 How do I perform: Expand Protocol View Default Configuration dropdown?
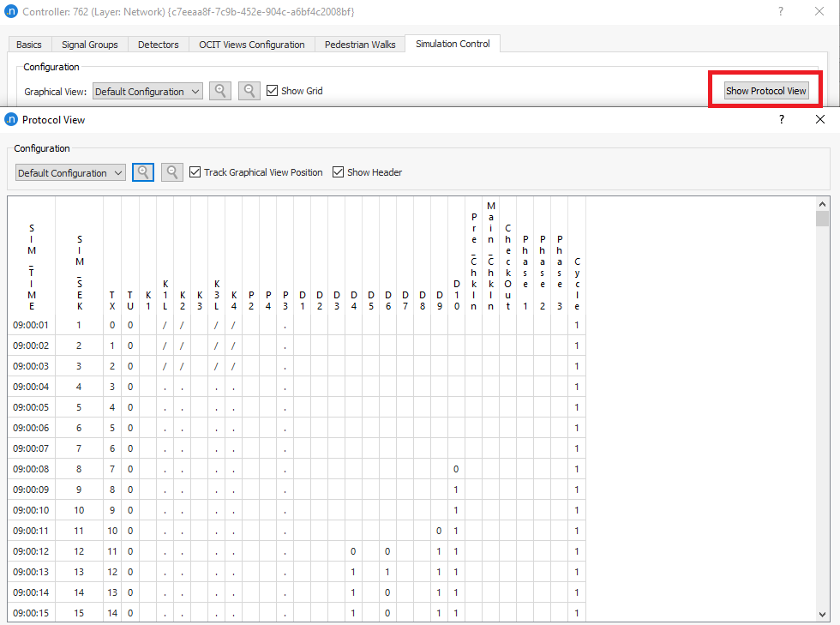(70, 173)
